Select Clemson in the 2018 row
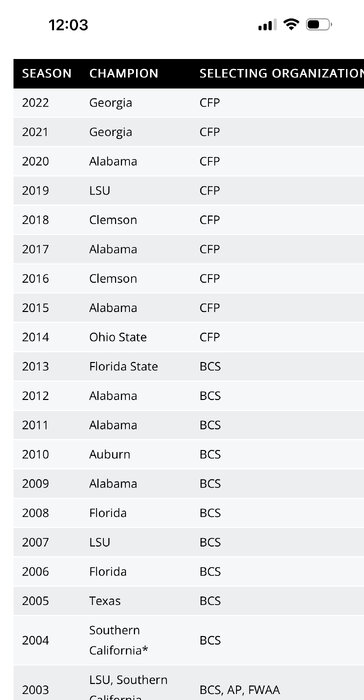The height and width of the screenshot is (700, 364). click(113, 220)
